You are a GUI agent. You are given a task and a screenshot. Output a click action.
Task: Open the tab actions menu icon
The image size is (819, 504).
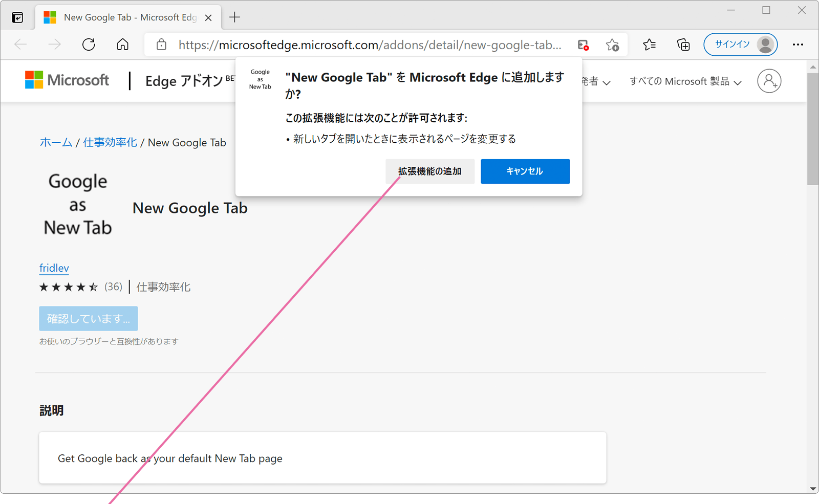(x=17, y=17)
